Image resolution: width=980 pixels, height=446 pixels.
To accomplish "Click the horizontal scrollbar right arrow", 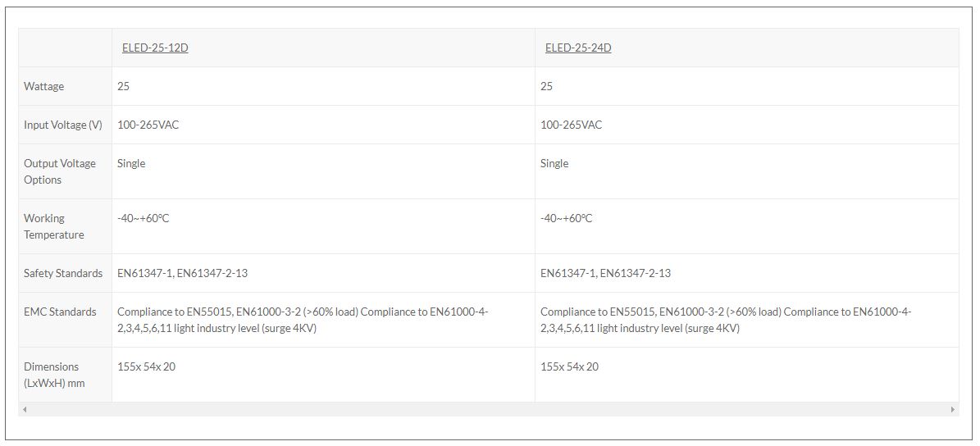I will point(952,410).
